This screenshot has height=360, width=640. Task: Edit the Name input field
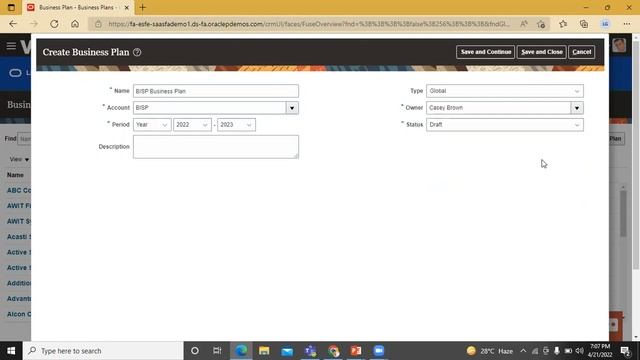tap(216, 91)
